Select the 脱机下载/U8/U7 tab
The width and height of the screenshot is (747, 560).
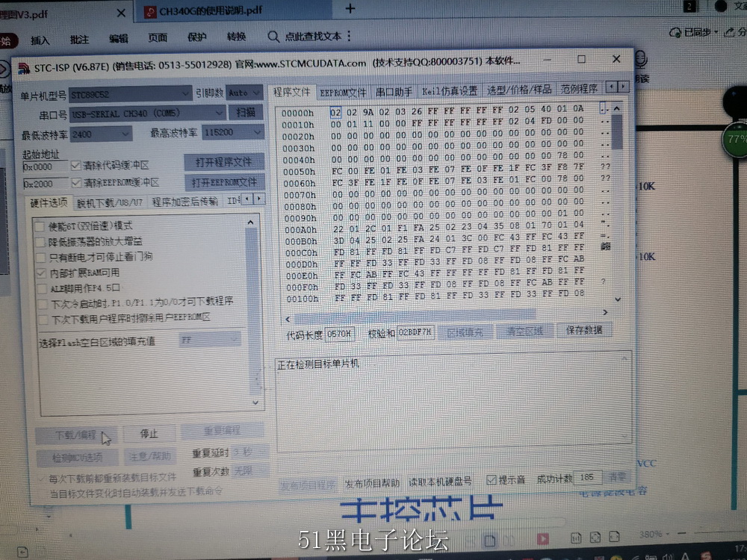[110, 202]
